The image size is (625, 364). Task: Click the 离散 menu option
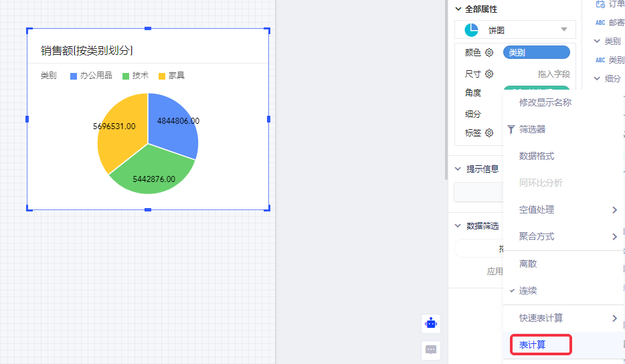pos(528,264)
